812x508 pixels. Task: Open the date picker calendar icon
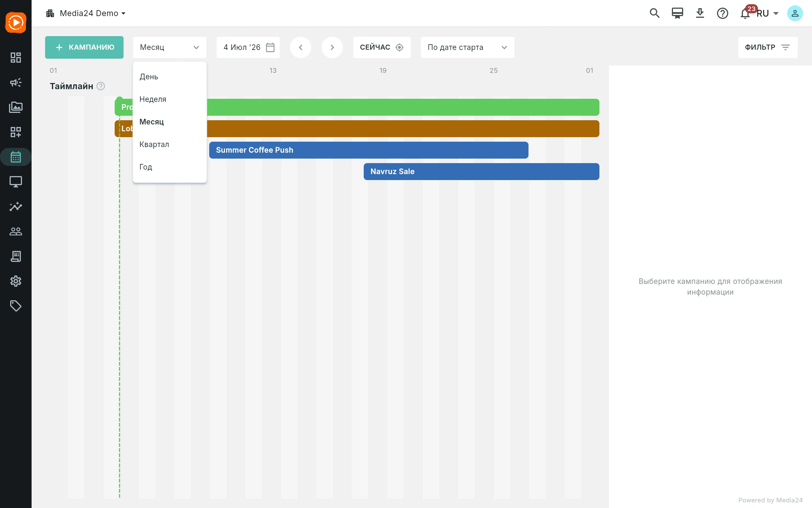tap(270, 47)
